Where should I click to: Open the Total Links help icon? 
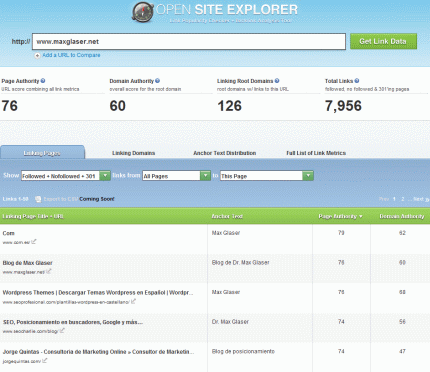point(357,81)
